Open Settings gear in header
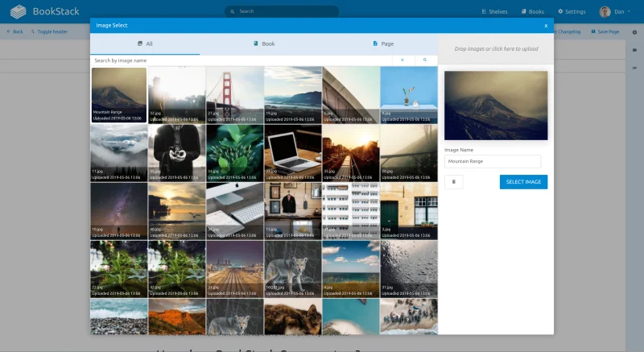Screen dimensions: 644x352 point(572,12)
